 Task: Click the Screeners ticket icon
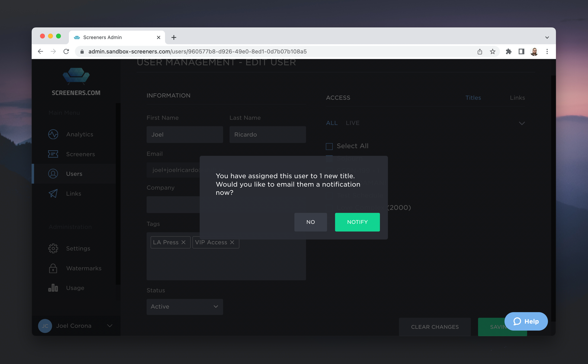pyautogui.click(x=53, y=154)
